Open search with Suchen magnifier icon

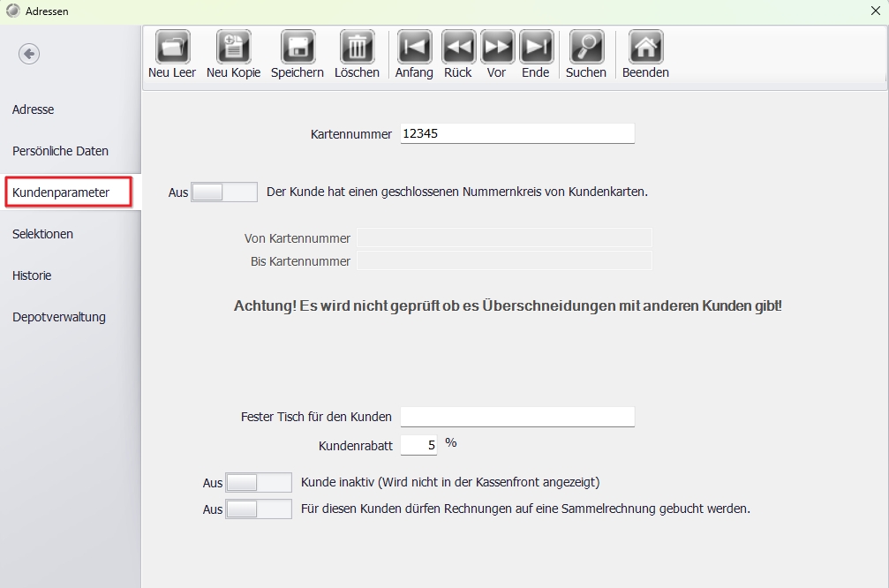click(x=587, y=47)
